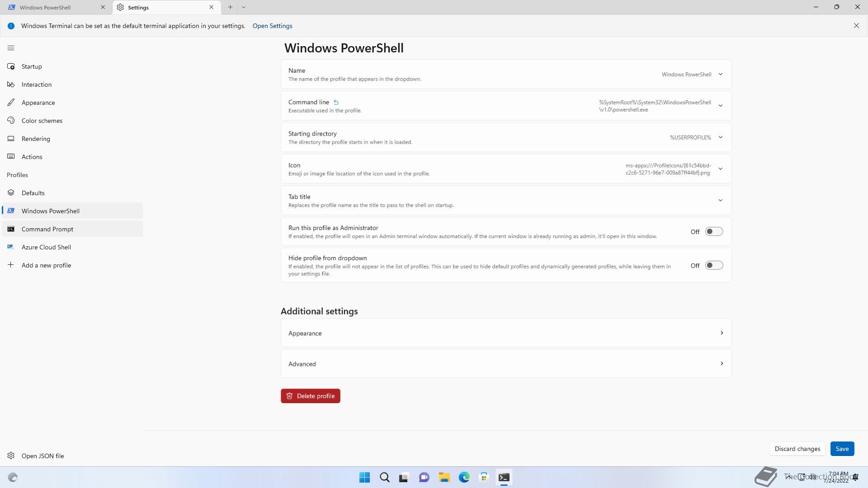The height and width of the screenshot is (488, 868).
Task: Open the hamburger navigation menu
Action: point(11,48)
